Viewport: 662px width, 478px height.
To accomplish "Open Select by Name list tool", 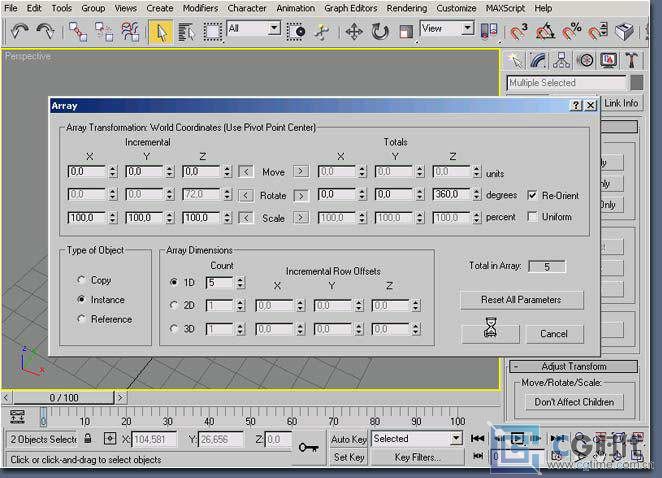I will point(186,32).
